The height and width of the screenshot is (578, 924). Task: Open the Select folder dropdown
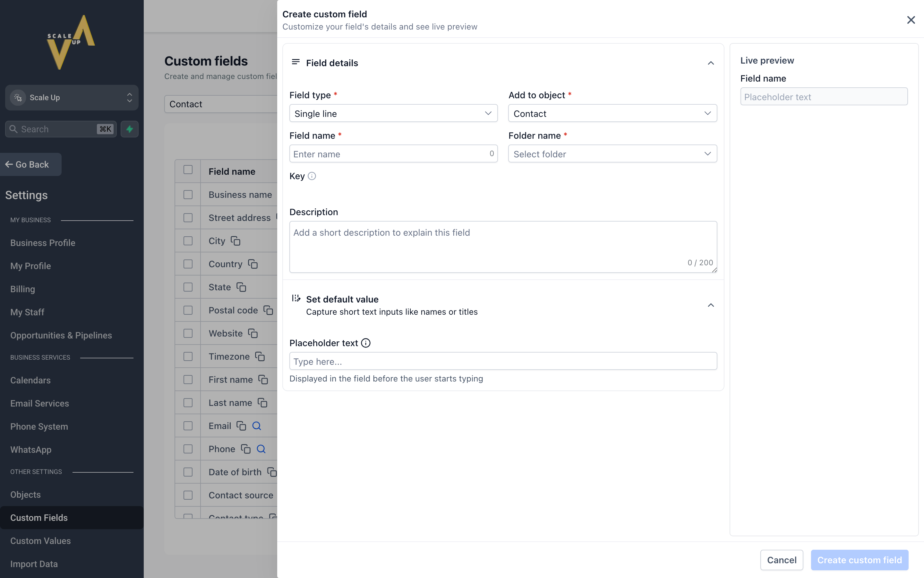pyautogui.click(x=612, y=154)
